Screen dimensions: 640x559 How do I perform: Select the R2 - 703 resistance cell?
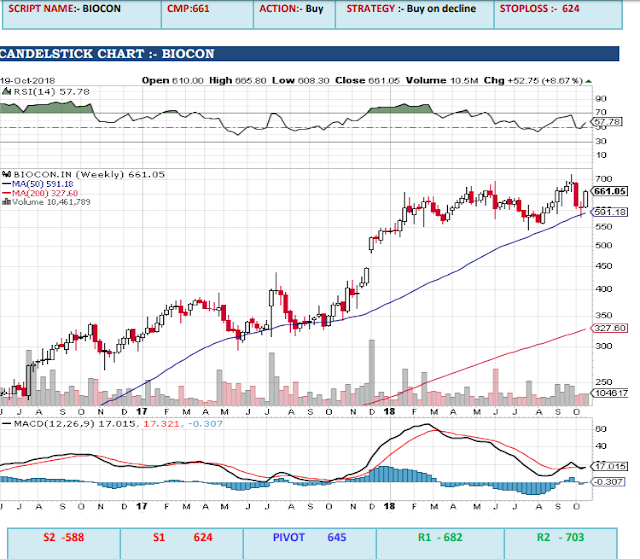[561, 543]
